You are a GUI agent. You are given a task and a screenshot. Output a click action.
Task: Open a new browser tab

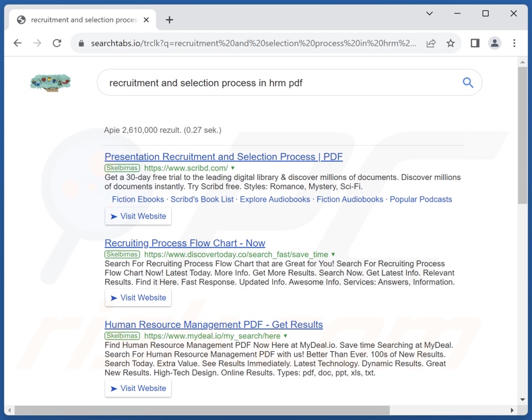[x=170, y=20]
